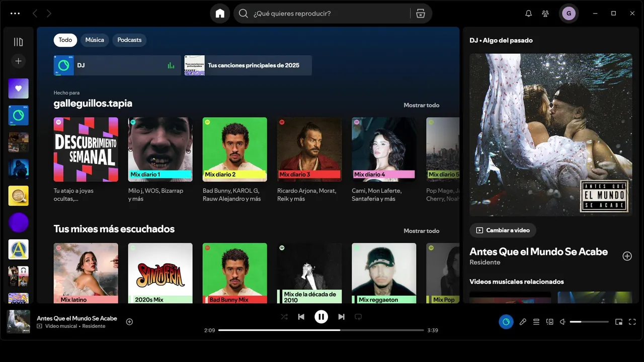This screenshot has width=644, height=362.
Task: Click the song duration 3:39
Action: click(433, 330)
